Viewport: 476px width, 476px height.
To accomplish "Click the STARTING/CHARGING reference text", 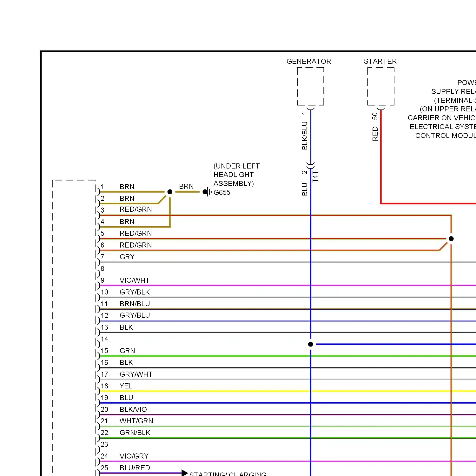I will tap(228, 474).
